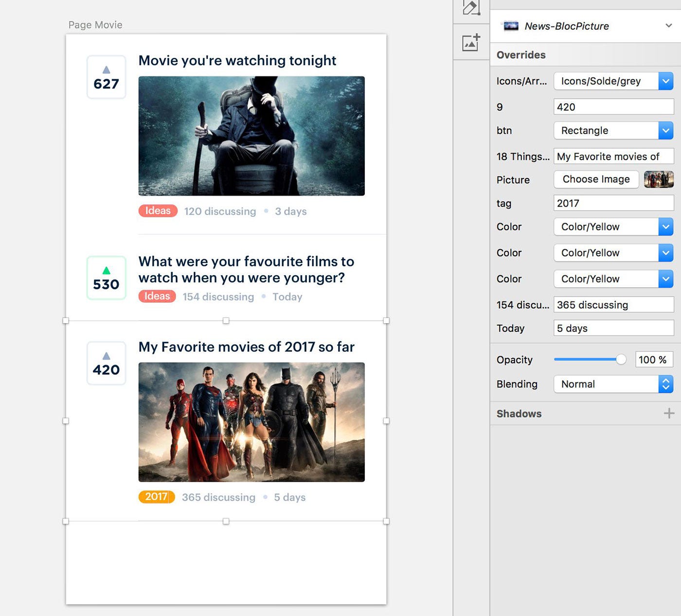Screen dimensions: 681x616
Task: Click the Blending label
Action: click(517, 384)
